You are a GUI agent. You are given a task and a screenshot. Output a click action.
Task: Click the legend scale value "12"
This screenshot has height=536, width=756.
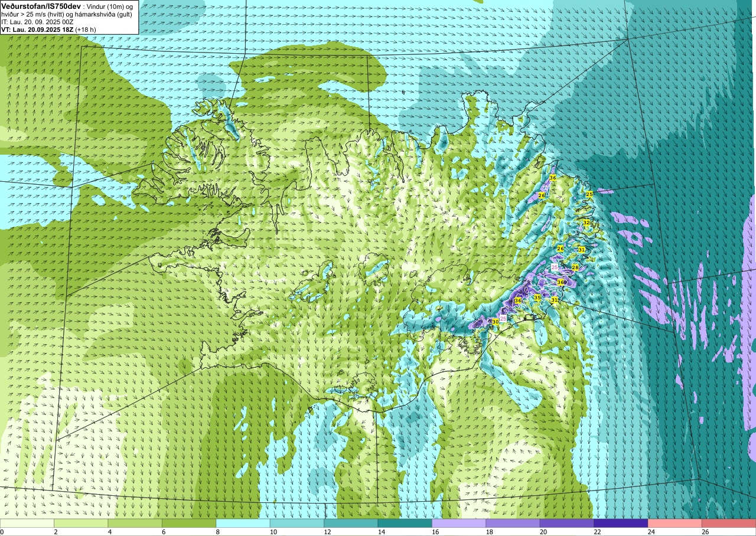327,532
